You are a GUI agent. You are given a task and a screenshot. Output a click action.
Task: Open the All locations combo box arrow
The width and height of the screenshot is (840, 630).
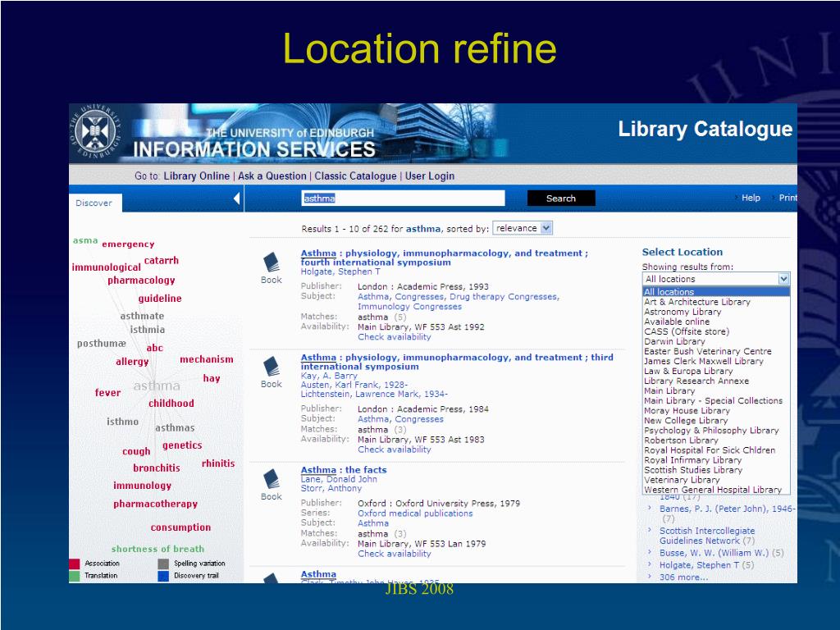(x=783, y=279)
